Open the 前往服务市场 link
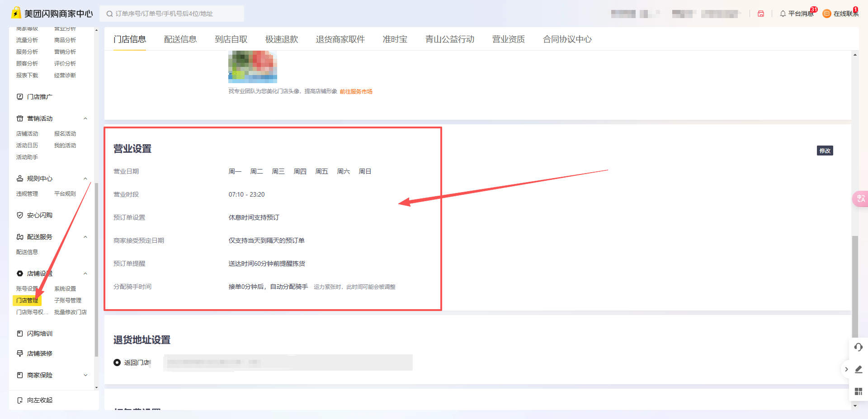The image size is (868, 419). pos(356,91)
